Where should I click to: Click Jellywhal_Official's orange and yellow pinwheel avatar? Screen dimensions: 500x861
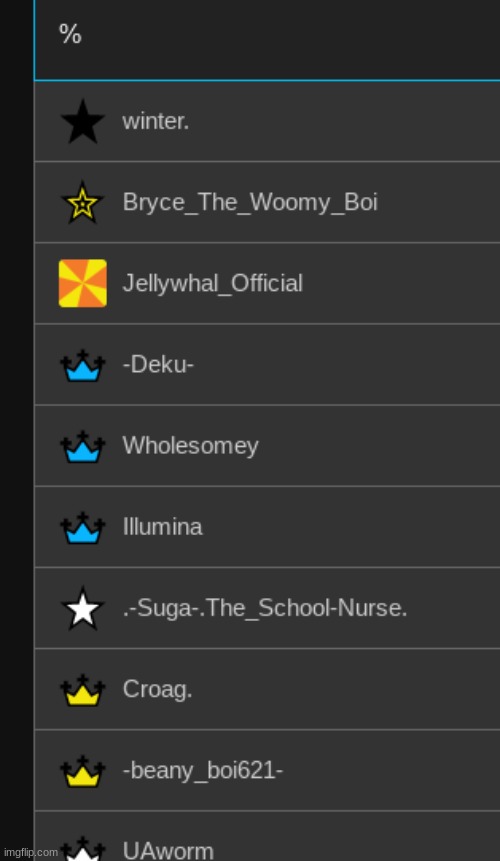pos(83,283)
